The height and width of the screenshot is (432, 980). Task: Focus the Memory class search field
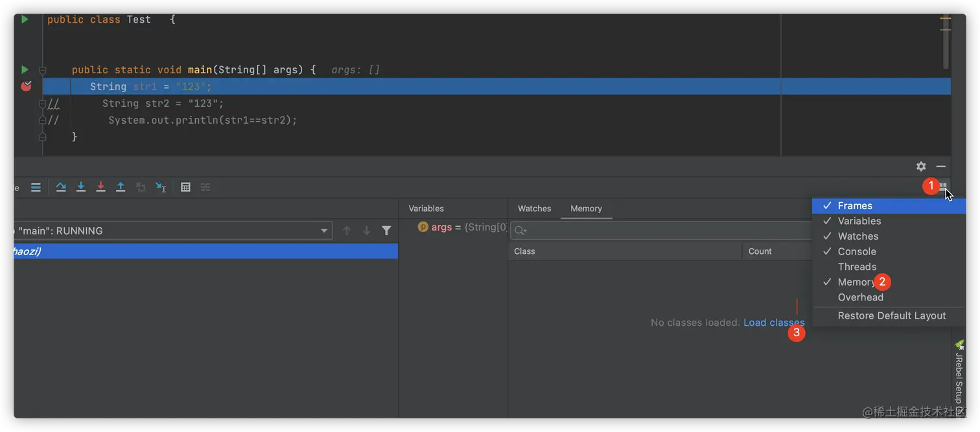[x=661, y=231]
